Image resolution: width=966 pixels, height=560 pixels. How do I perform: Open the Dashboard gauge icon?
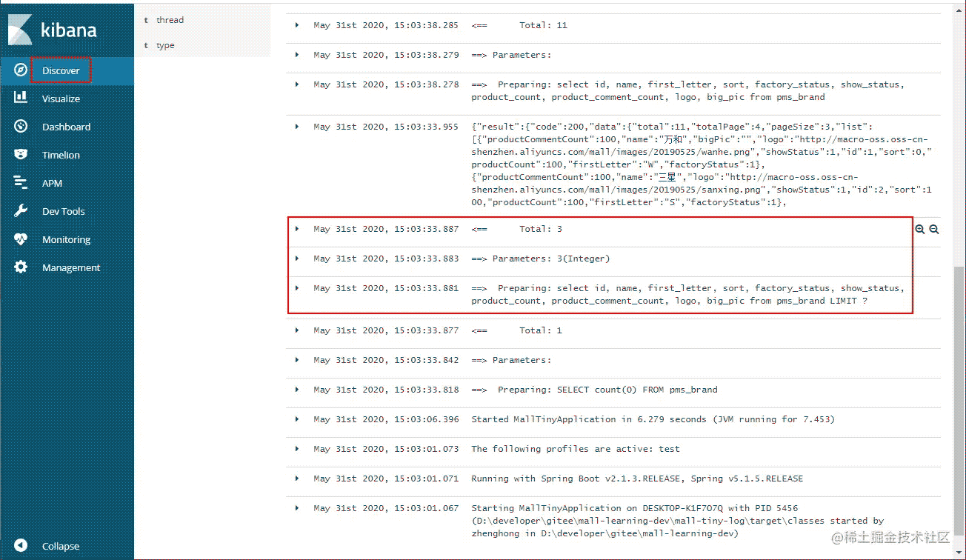pyautogui.click(x=21, y=127)
